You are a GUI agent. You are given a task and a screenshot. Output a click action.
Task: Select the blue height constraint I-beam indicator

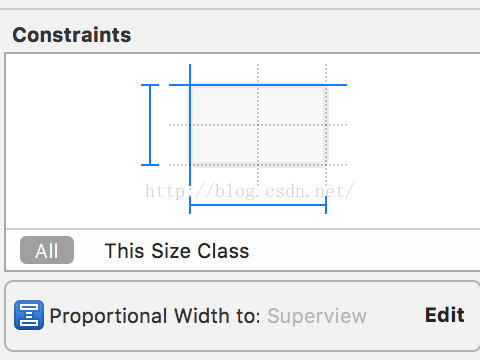150,125
